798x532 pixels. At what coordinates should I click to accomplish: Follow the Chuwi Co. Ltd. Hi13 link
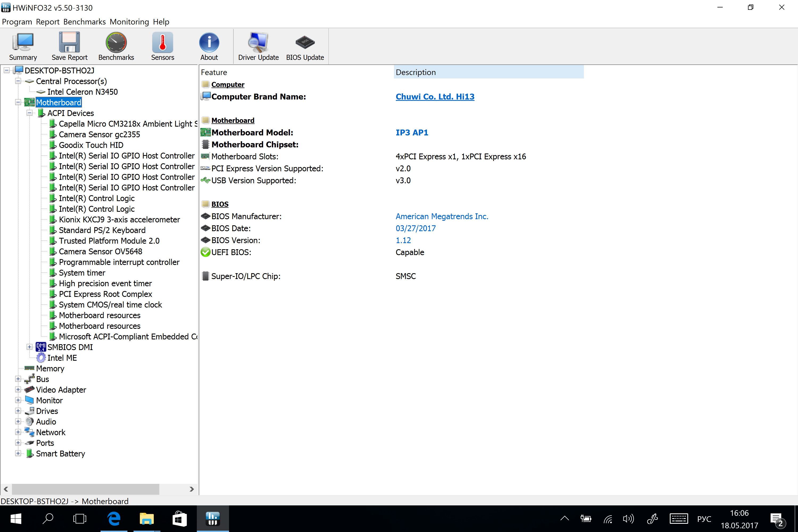point(435,97)
